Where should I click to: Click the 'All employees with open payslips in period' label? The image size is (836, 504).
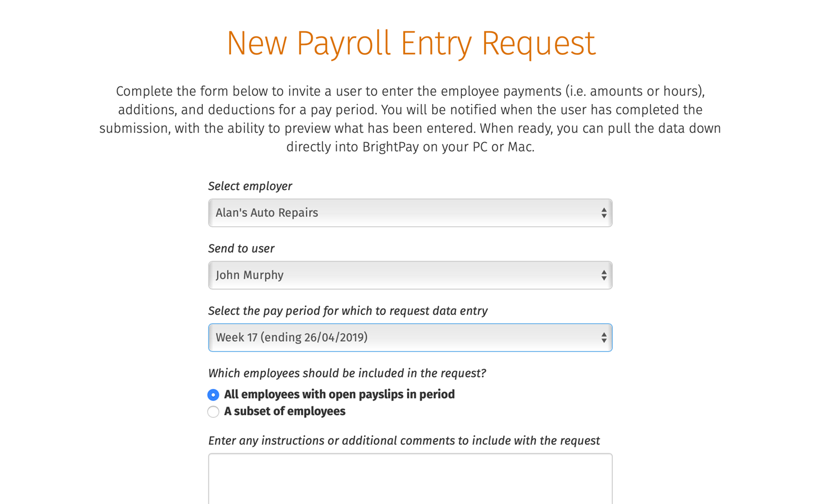click(x=339, y=394)
